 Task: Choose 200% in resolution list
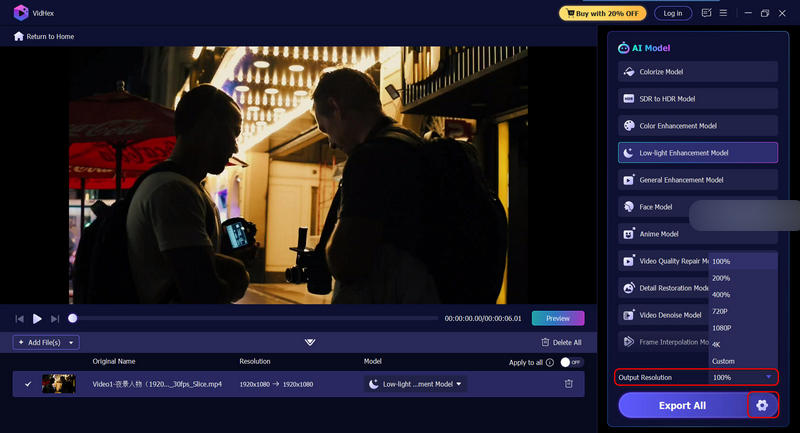click(x=743, y=278)
